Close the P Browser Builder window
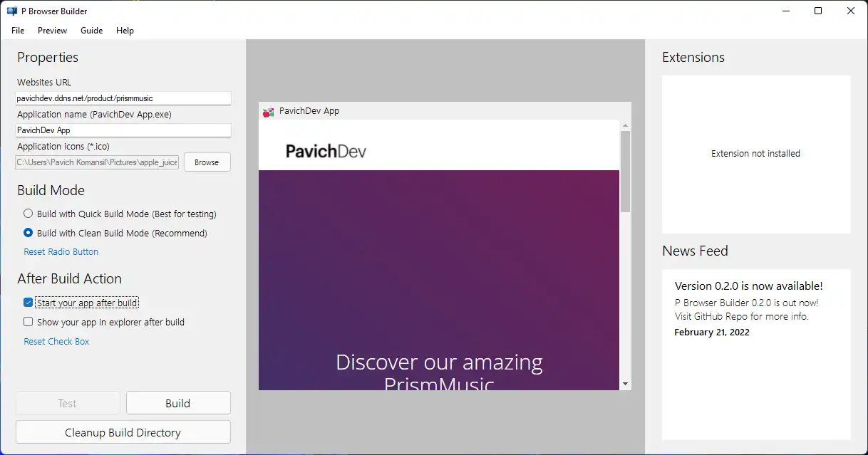The height and width of the screenshot is (455, 868). coord(851,11)
